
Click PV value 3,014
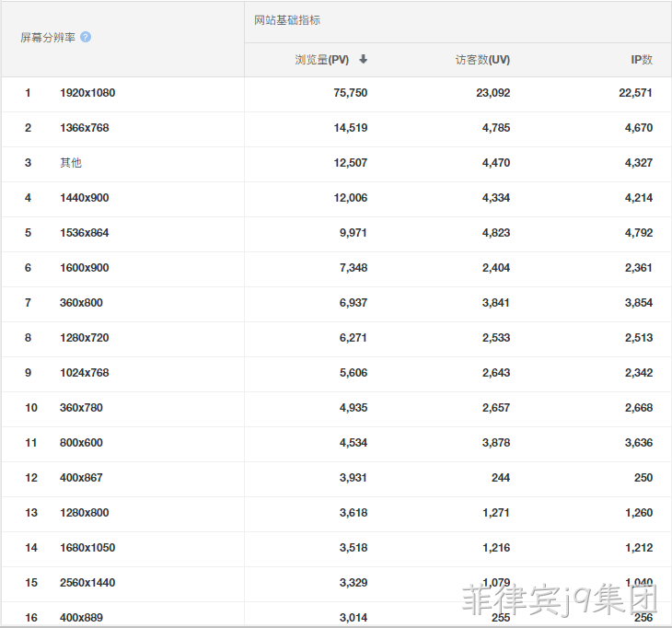point(353,618)
